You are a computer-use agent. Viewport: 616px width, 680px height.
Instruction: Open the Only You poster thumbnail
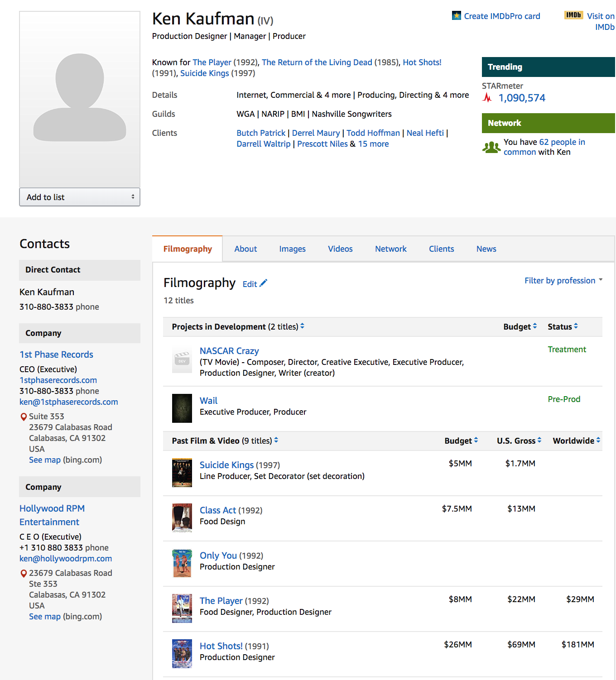click(182, 563)
